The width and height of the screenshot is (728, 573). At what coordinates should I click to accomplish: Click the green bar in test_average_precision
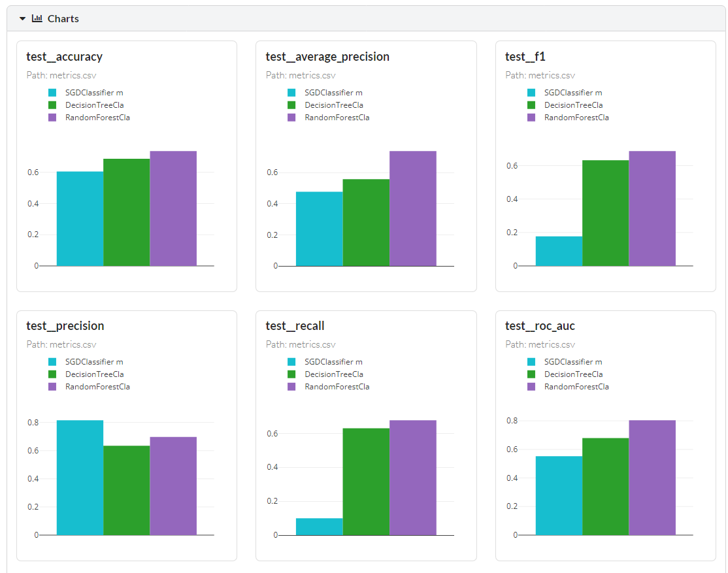click(366, 222)
